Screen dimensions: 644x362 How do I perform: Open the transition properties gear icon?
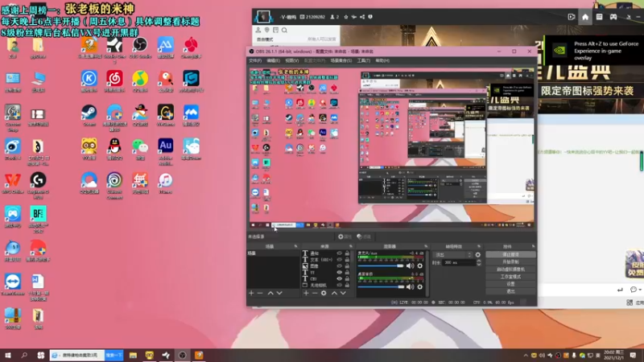coord(477,255)
